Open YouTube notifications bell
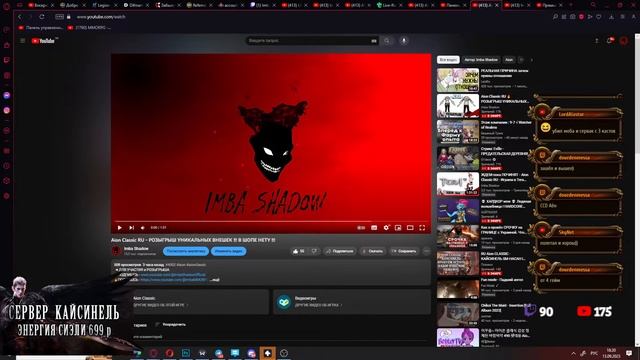The image size is (640, 360). [610, 41]
